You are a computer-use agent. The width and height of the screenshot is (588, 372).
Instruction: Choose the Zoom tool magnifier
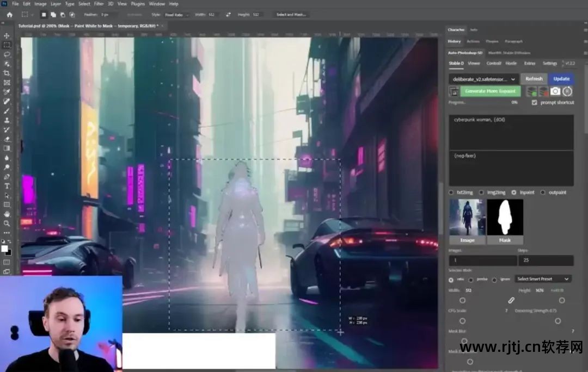coord(7,223)
